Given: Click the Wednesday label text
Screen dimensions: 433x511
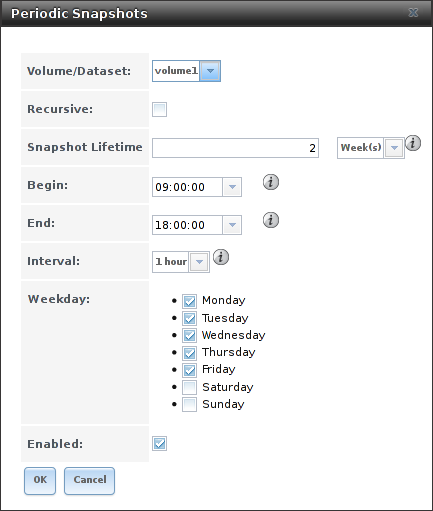Looking at the screenshot, I should click(234, 335).
